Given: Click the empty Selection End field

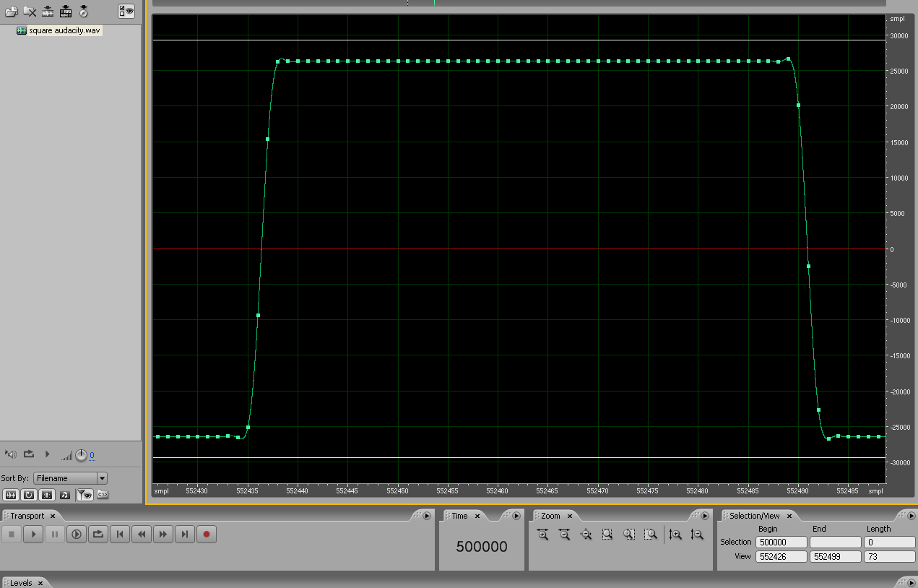Looking at the screenshot, I should [836, 542].
